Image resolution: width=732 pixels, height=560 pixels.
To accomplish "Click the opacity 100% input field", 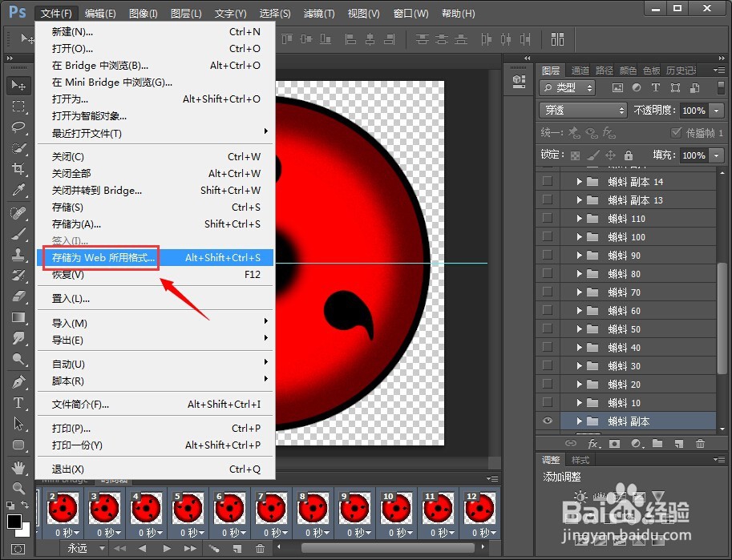I will coord(694,110).
